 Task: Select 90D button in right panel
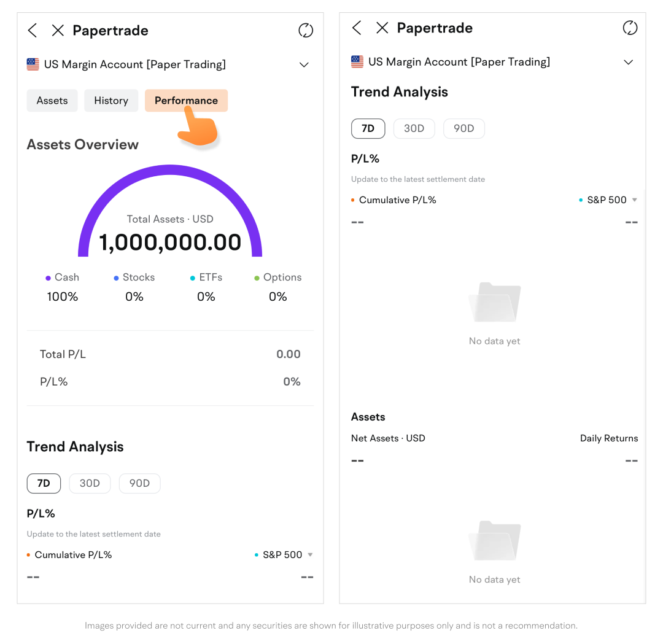pyautogui.click(x=463, y=128)
